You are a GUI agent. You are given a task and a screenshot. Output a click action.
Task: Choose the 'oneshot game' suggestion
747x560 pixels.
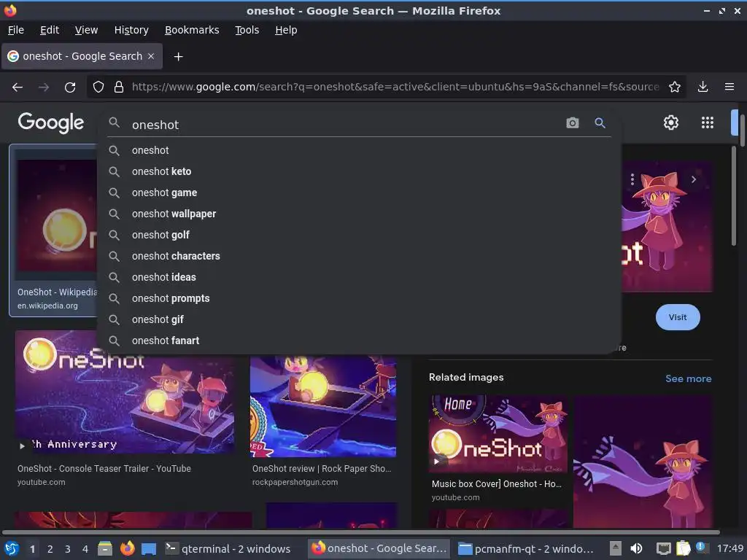359,192
